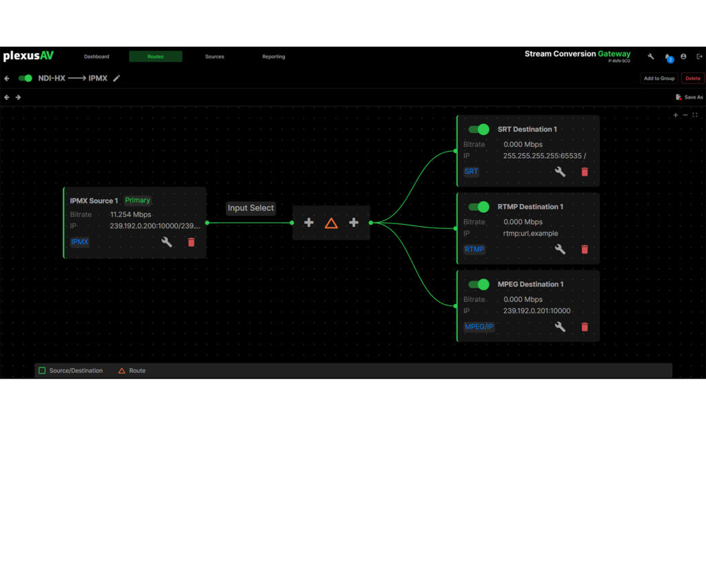Turn off RTMP Destination 1 switch
This screenshot has width=706, height=588.
(478, 207)
